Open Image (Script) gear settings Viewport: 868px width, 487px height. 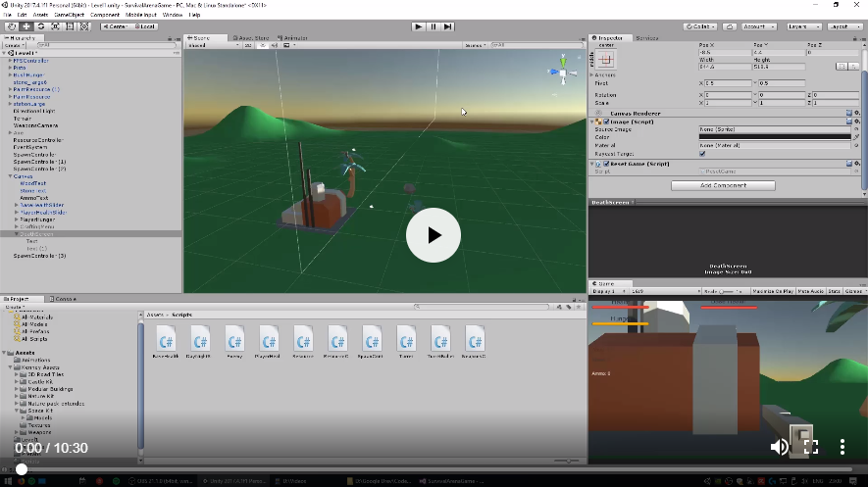(x=857, y=122)
